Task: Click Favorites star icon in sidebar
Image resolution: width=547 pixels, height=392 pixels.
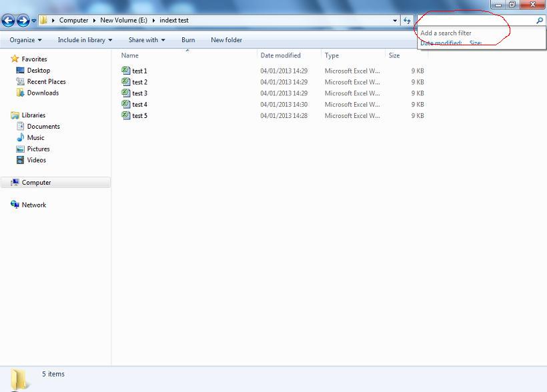Action: pyautogui.click(x=15, y=59)
